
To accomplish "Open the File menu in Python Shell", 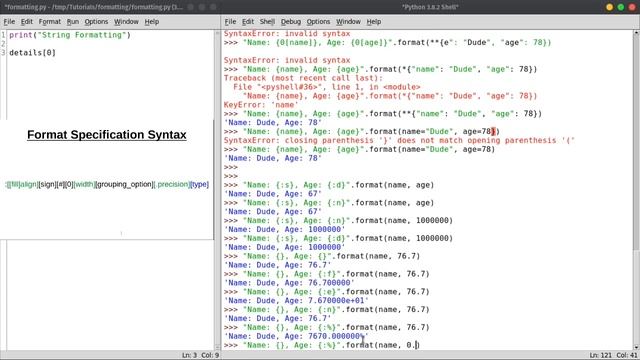I will click(230, 22).
